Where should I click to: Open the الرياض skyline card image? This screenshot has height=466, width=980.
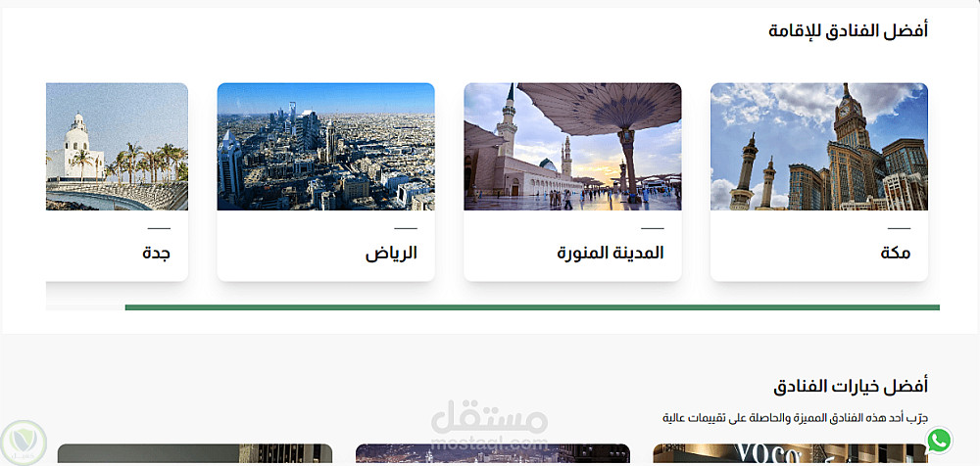tap(325, 146)
